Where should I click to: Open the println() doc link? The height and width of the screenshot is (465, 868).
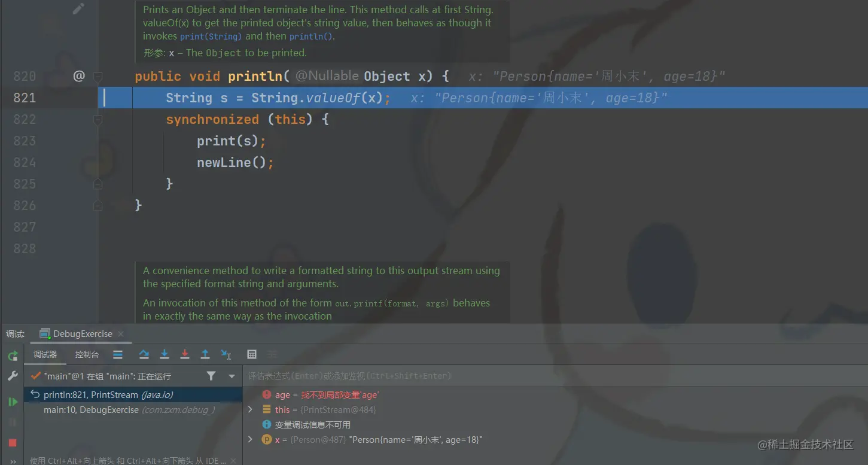coord(311,36)
